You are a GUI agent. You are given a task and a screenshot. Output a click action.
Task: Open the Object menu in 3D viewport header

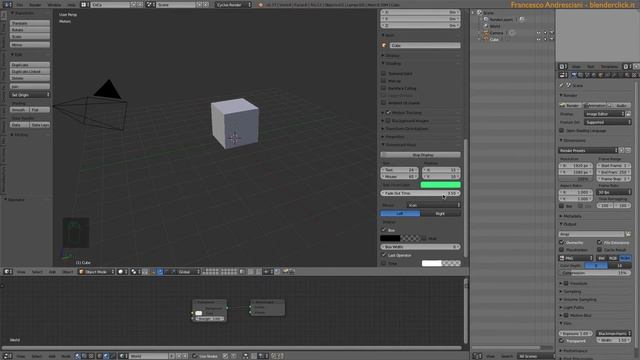click(x=67, y=272)
